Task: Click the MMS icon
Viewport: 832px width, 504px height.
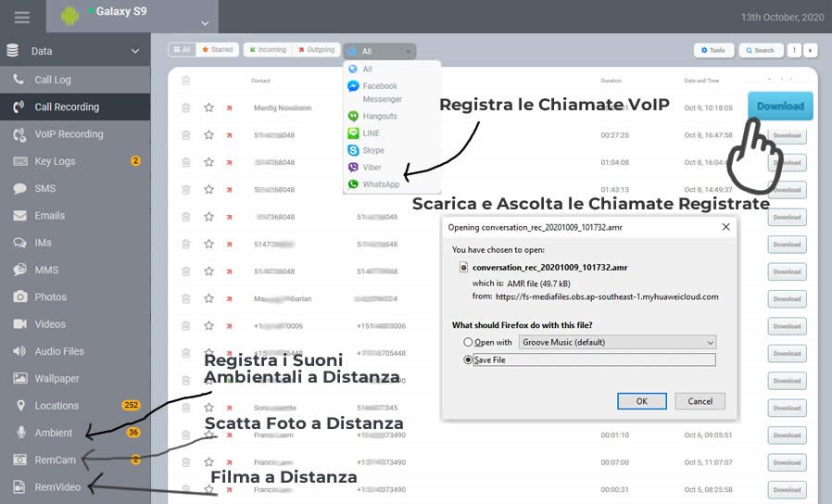Action: [x=19, y=270]
